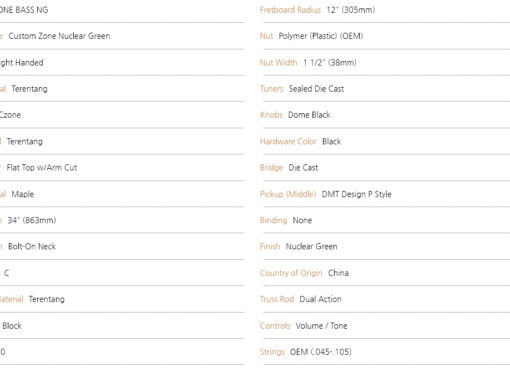The width and height of the screenshot is (510, 382).
Task: Click the Fretboard Radius spec label
Action: (x=290, y=10)
